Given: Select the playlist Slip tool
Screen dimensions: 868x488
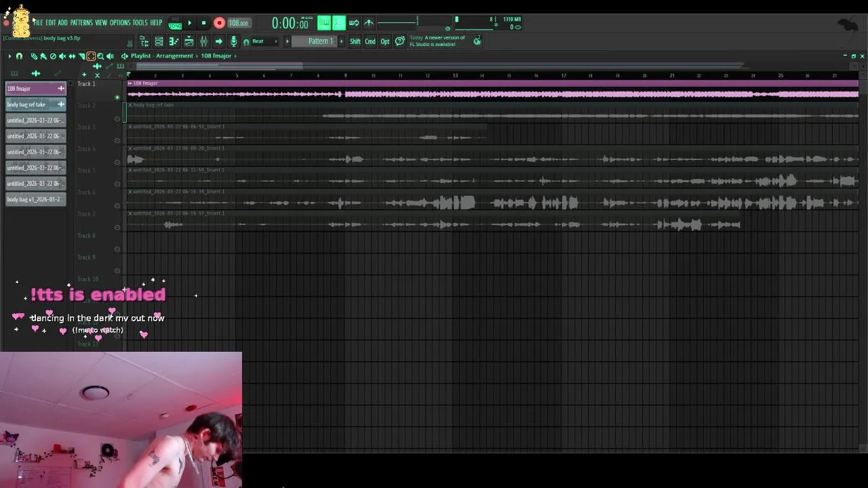Looking at the screenshot, I should click(x=72, y=56).
